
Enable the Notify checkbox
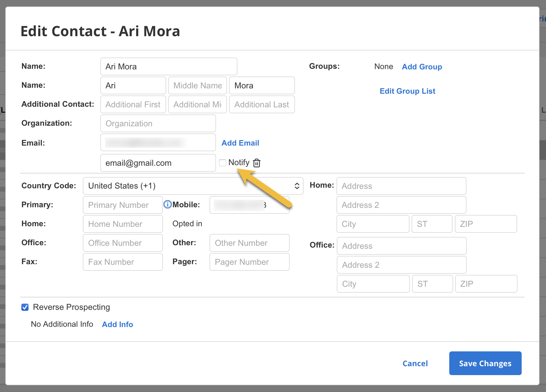223,162
